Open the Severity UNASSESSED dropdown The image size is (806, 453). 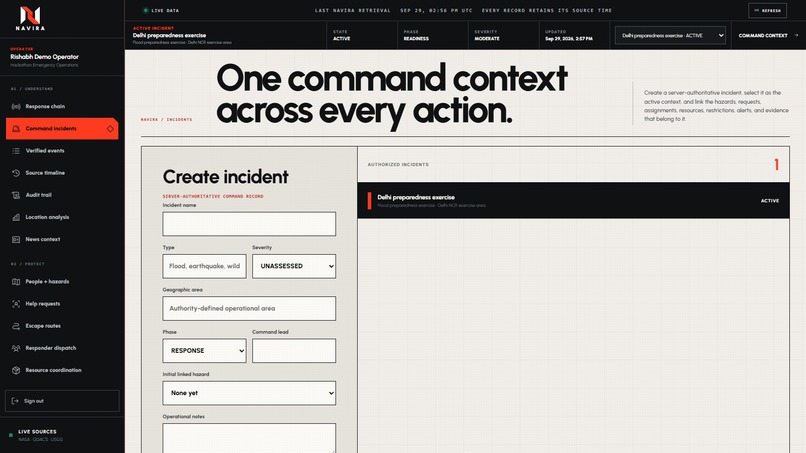294,266
